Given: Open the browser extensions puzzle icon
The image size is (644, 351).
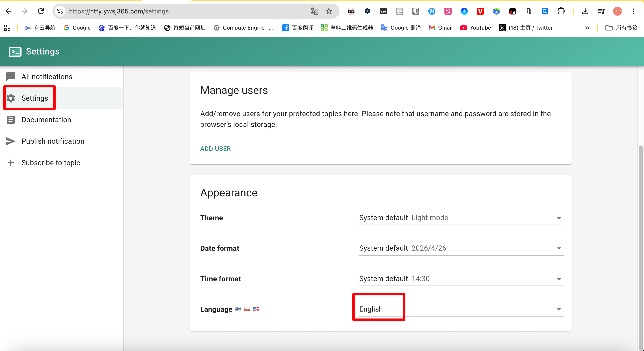Looking at the screenshot, I should coord(561,11).
